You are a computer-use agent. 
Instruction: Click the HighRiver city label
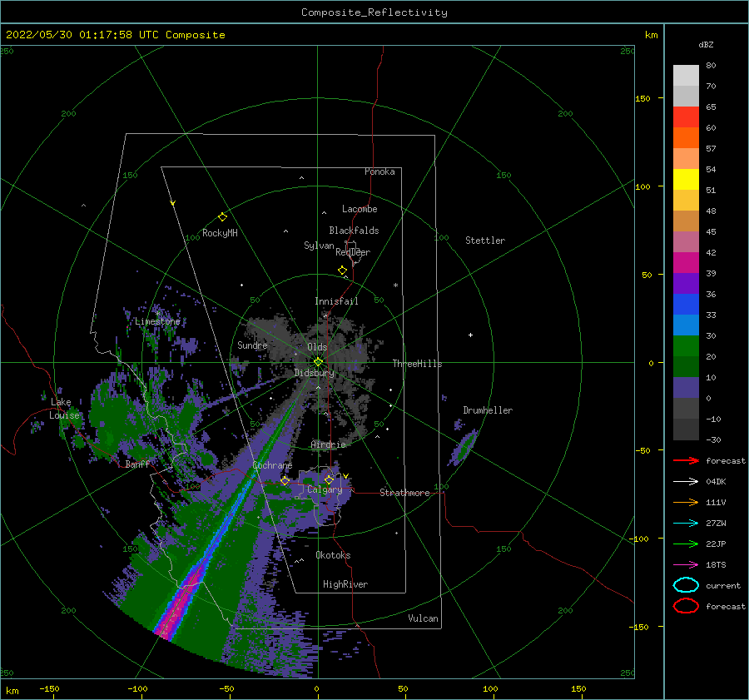(345, 584)
